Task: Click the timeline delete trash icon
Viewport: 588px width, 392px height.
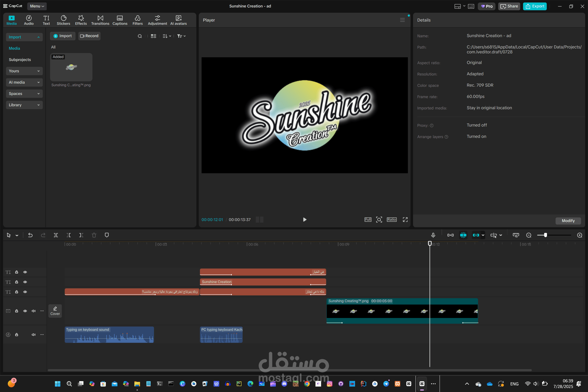Action: click(x=94, y=235)
